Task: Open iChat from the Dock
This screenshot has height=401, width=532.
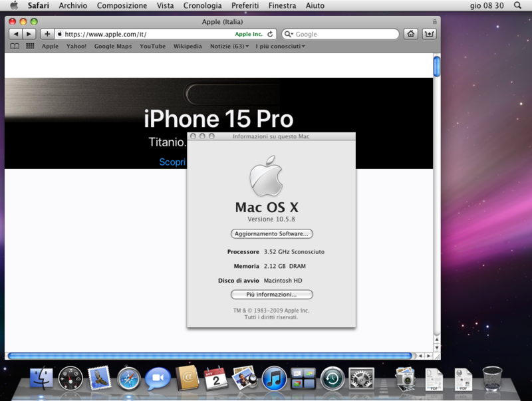Action: coord(158,378)
